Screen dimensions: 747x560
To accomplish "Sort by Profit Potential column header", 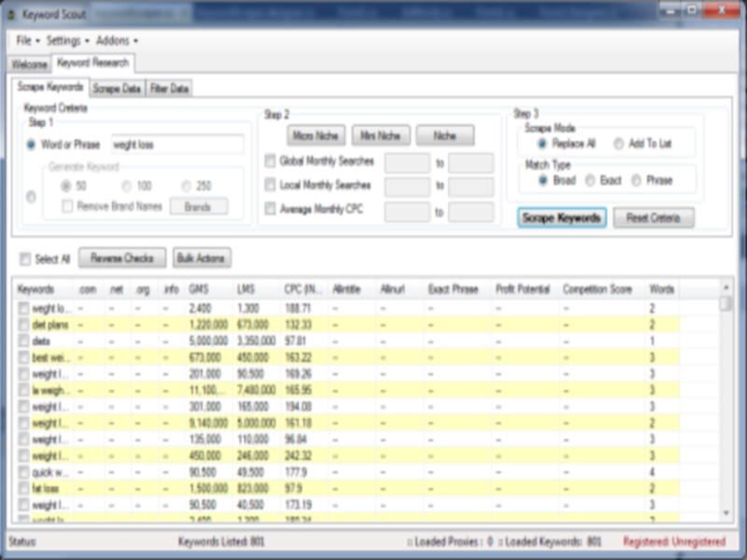I will (x=526, y=289).
